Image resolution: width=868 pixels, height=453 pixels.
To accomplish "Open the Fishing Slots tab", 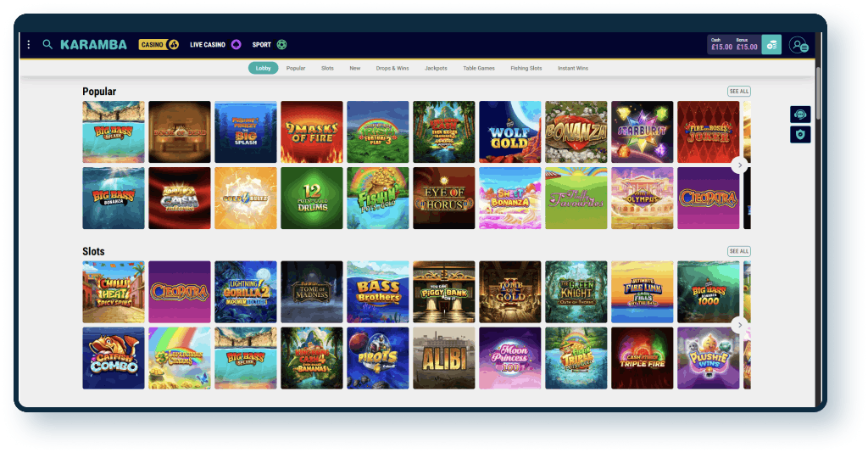I will click(526, 68).
